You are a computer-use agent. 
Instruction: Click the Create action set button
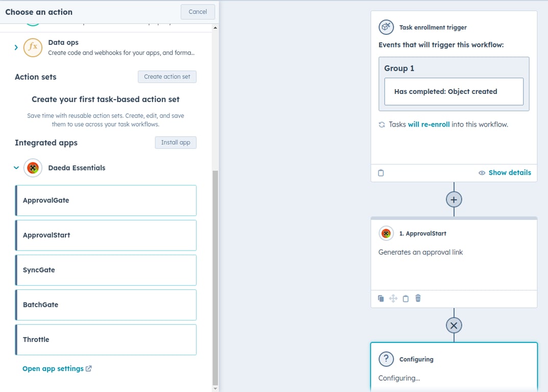pos(167,77)
